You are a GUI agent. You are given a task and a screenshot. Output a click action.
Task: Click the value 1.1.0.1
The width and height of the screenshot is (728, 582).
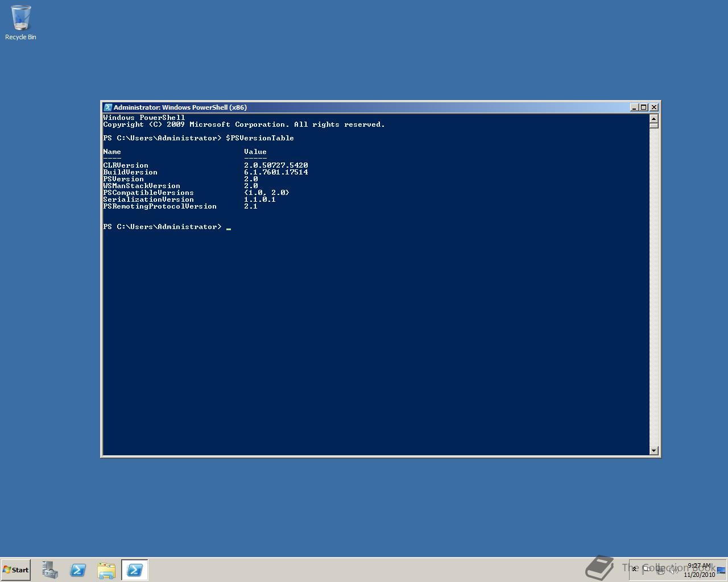tap(260, 199)
